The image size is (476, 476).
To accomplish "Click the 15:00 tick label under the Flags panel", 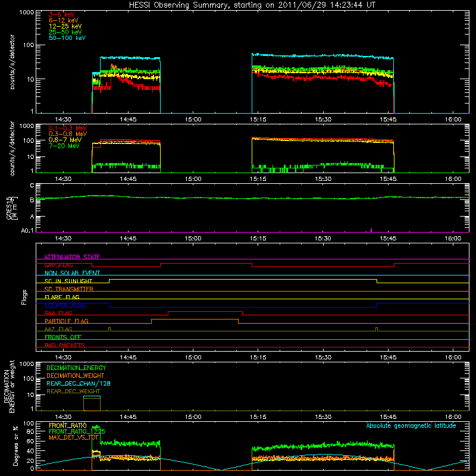I will [193, 358].
